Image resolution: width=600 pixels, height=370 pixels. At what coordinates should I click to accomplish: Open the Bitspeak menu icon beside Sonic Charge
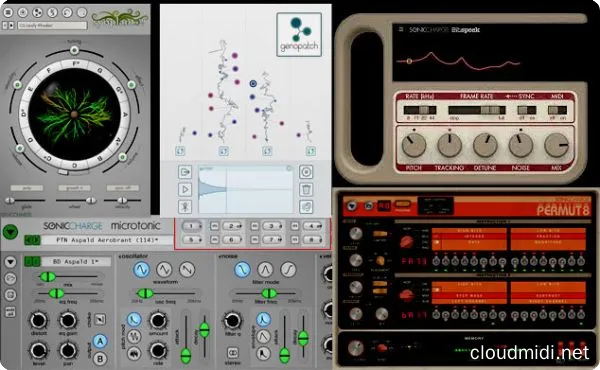tap(401, 29)
